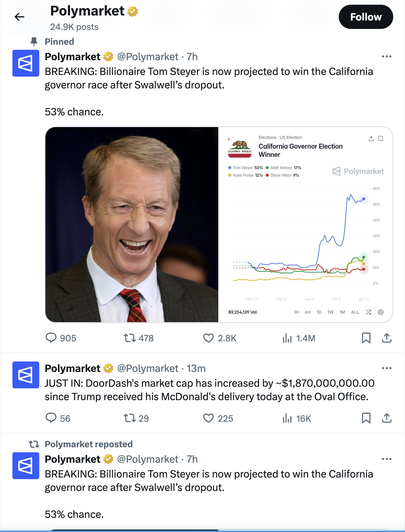405x532 pixels.
Task: View analytics for the DoorDash post
Action: click(x=287, y=418)
